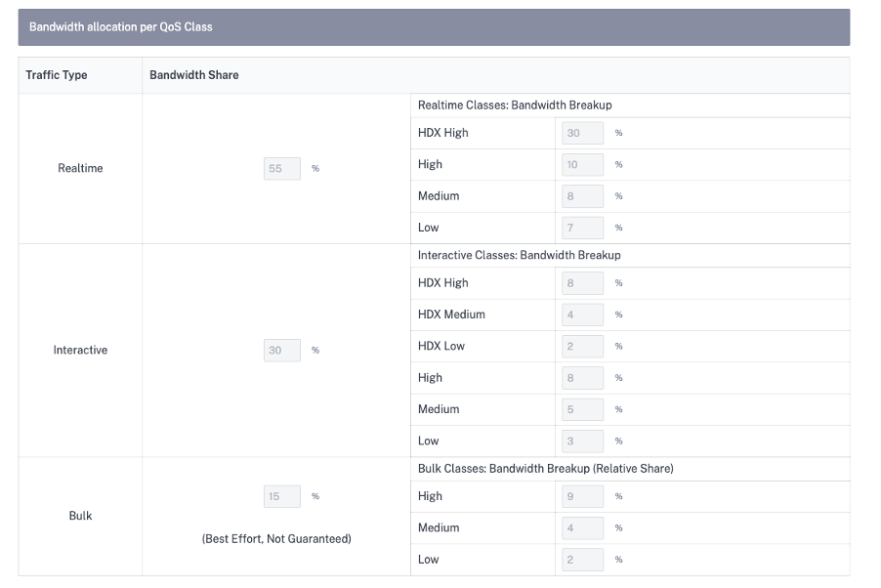
Task: Click the 'Medium' label under Realtime Classes
Action: (439, 196)
